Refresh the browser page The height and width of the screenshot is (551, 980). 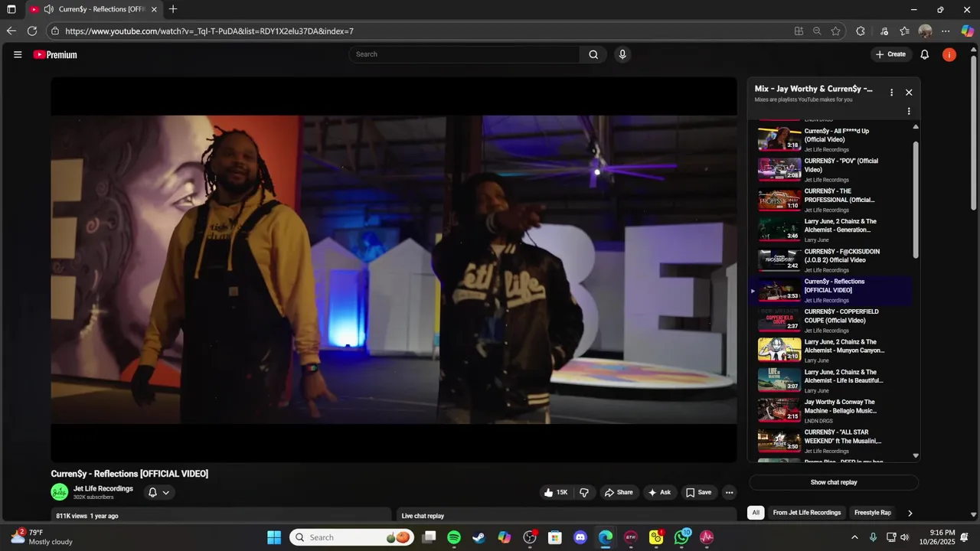tap(32, 31)
